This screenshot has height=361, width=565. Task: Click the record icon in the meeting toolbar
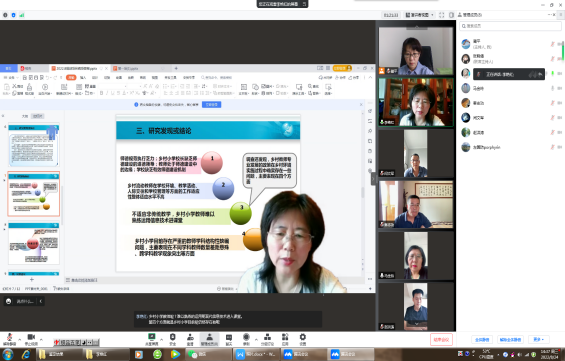[x=246, y=337]
